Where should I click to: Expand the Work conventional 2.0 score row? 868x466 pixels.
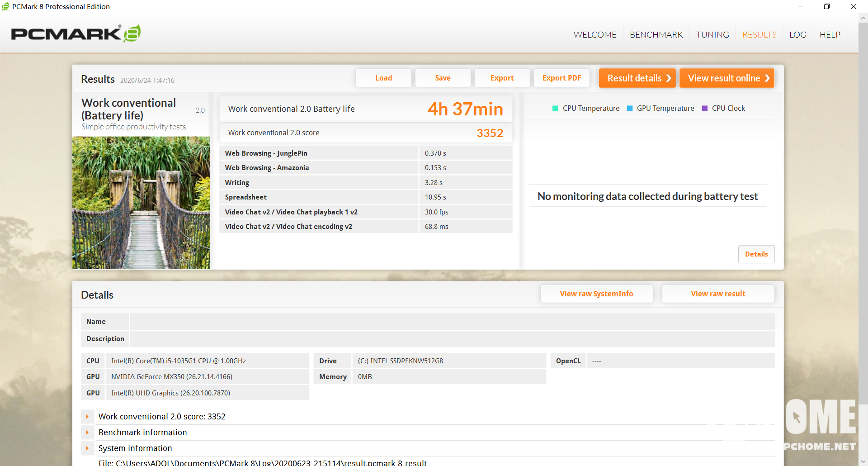[87, 417]
